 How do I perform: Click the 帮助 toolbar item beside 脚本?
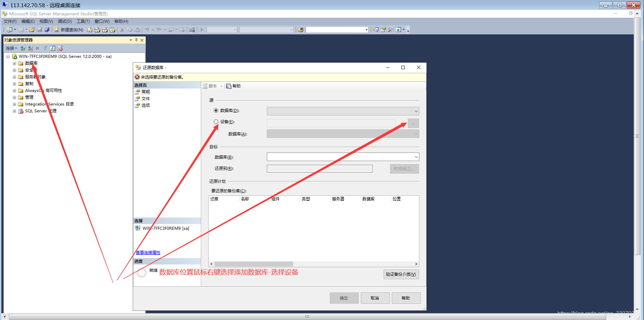coord(234,86)
